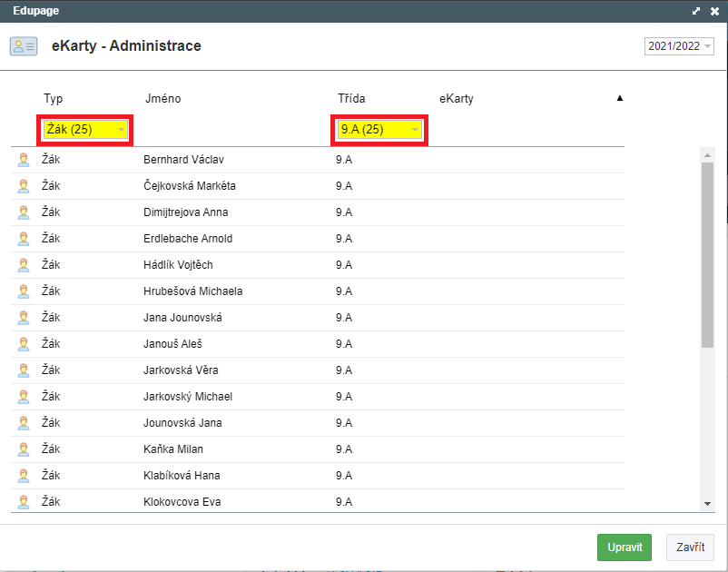Click student icon beside Janouš Aleš
This screenshot has height=572, width=728.
24,344
